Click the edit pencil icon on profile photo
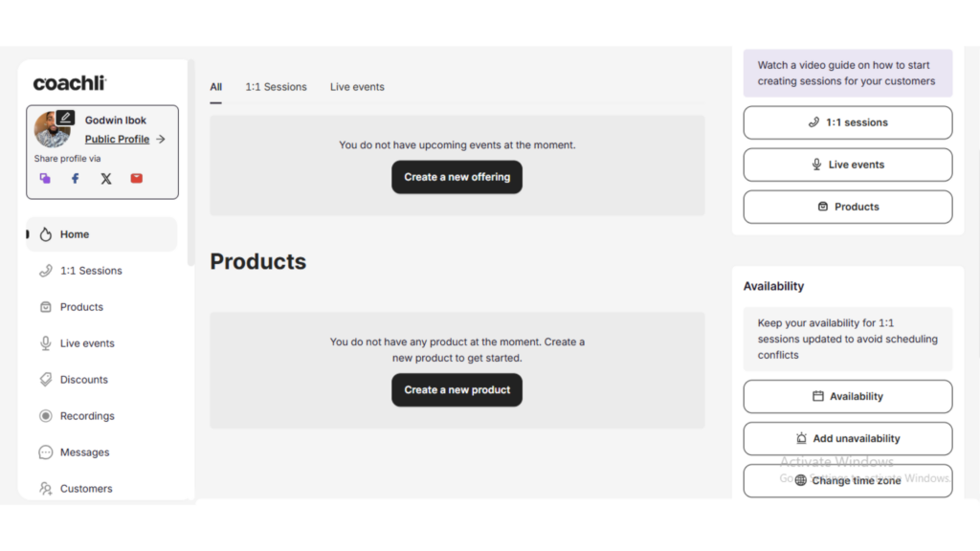The width and height of the screenshot is (980, 551). [65, 118]
